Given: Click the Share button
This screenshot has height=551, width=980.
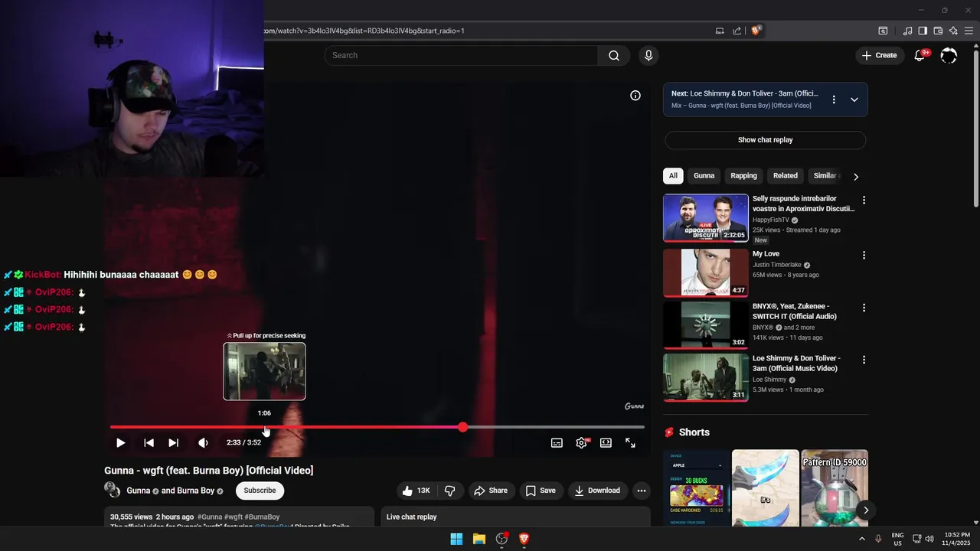Looking at the screenshot, I should pyautogui.click(x=490, y=491).
